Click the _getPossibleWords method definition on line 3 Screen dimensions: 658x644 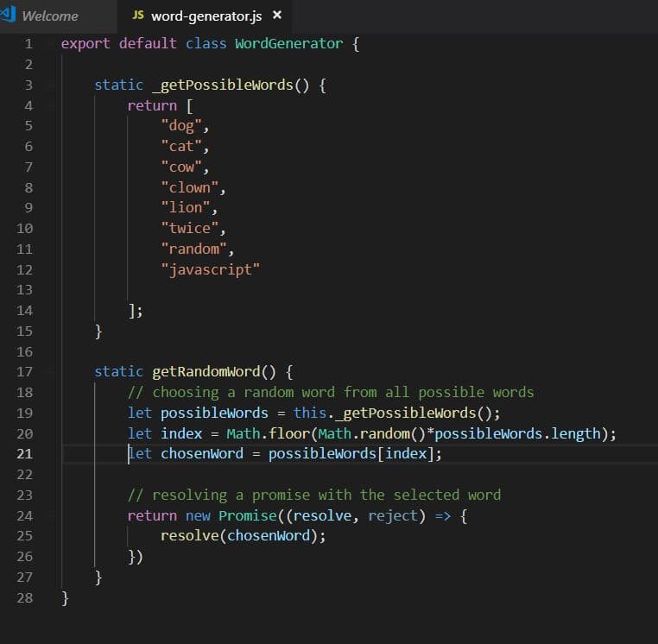(223, 85)
